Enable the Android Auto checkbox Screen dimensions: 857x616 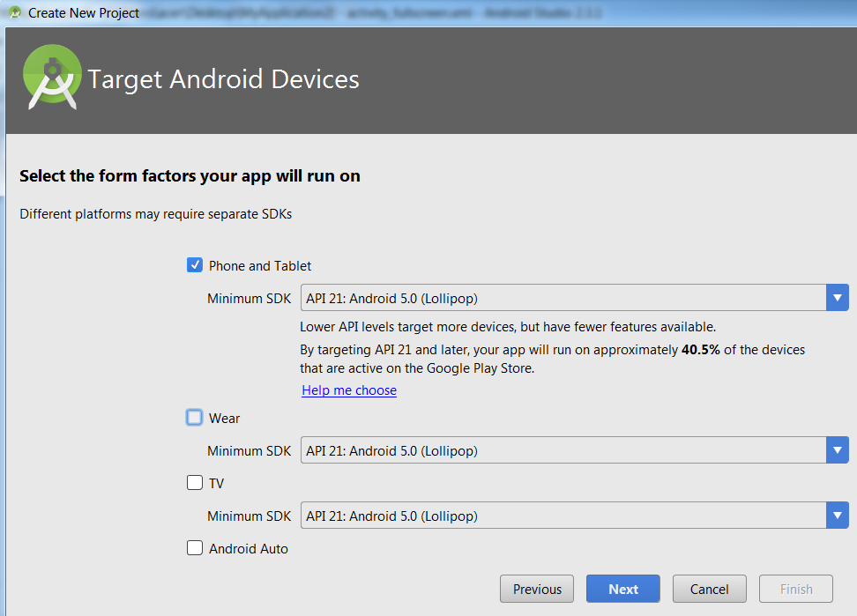point(195,548)
